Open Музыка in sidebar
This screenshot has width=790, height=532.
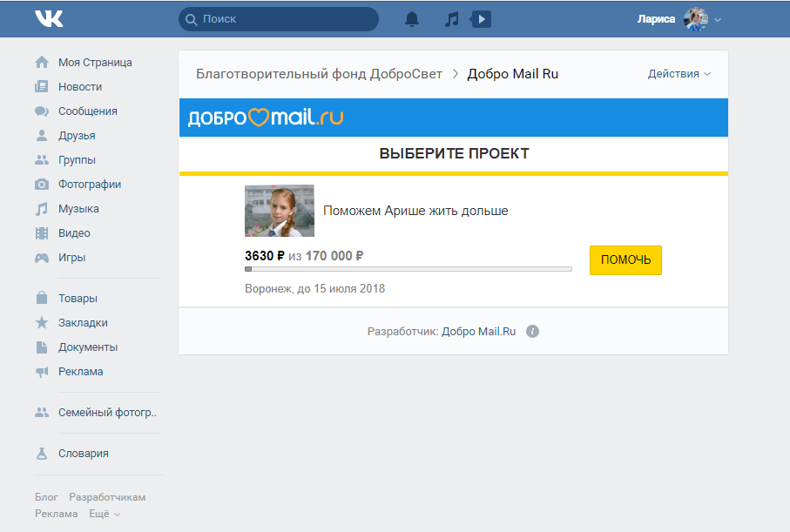click(78, 209)
